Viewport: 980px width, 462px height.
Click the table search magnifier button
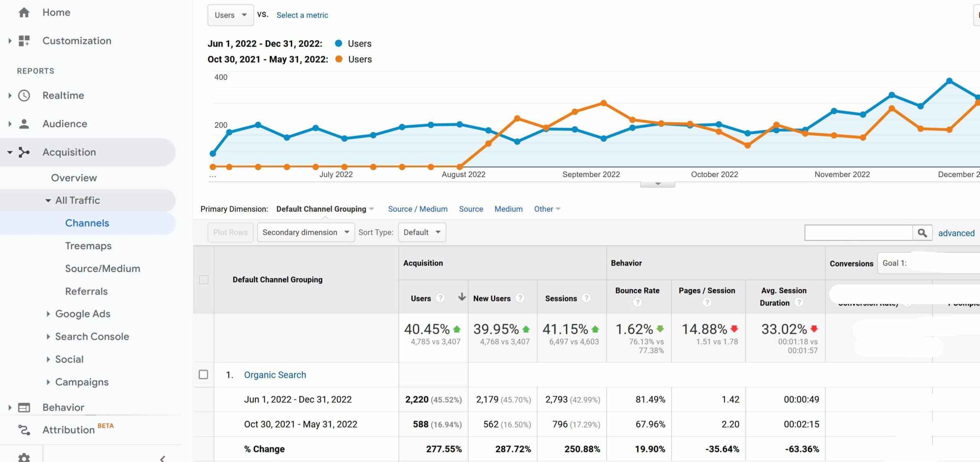(922, 233)
